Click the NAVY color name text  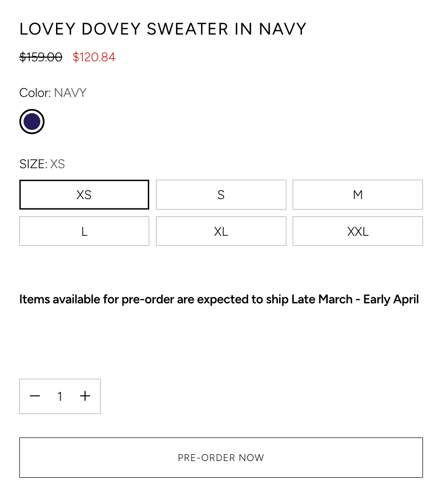pos(70,93)
